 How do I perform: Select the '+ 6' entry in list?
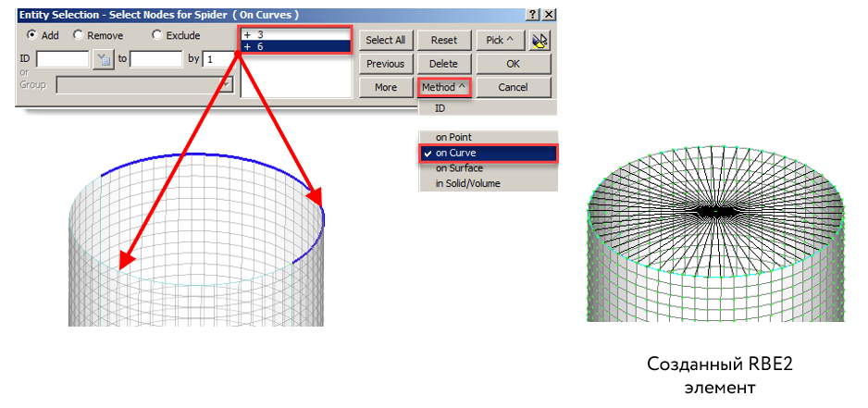[296, 46]
